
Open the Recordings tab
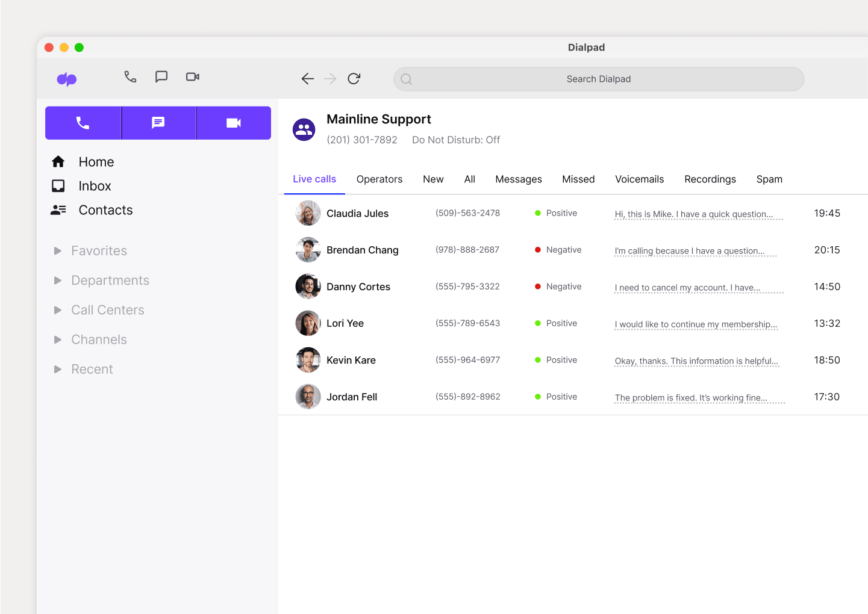(710, 179)
